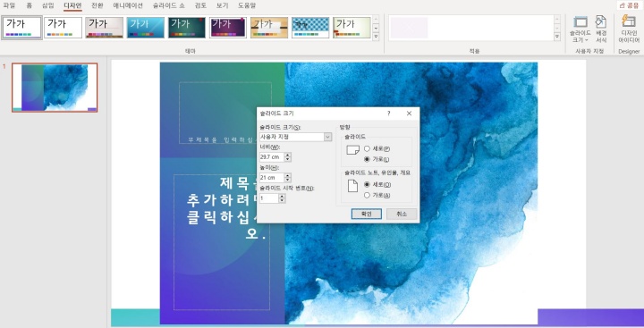The height and width of the screenshot is (328, 644).
Task: Show the previous row of themes
Action: [376, 20]
